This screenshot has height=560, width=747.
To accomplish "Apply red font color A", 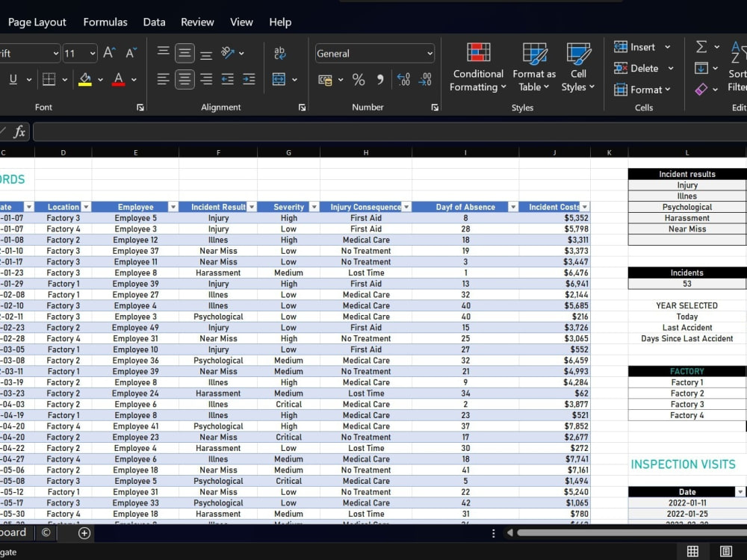I will tap(119, 79).
